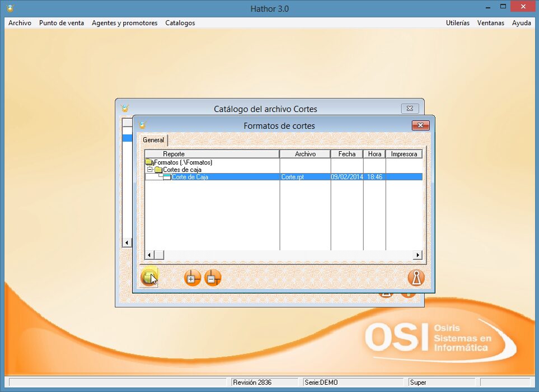Viewport: 539px width, 392px height.
Task: Click the 09/02/2014 date cell
Action: coord(347,177)
